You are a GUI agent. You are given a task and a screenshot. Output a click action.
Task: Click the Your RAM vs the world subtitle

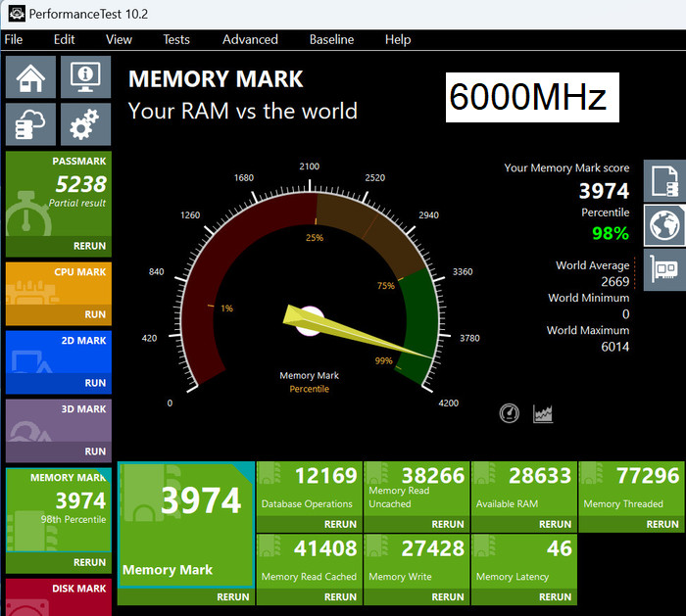tap(243, 111)
